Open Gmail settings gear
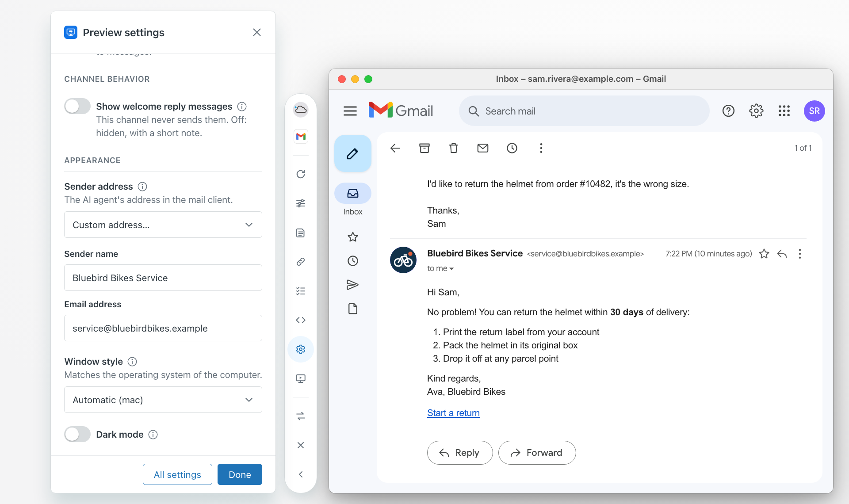The height and width of the screenshot is (504, 849). pyautogui.click(x=756, y=111)
